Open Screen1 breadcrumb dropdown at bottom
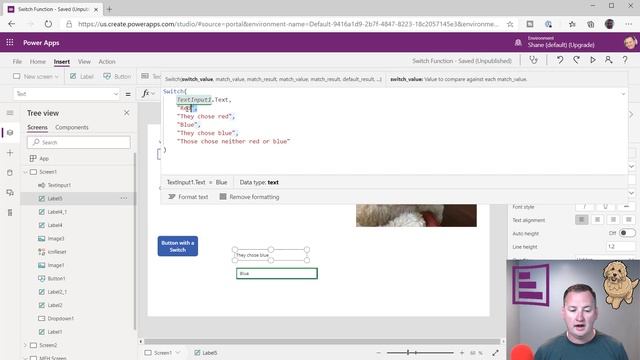Image resolution: width=640 pixels, height=360 pixels. tap(178, 353)
